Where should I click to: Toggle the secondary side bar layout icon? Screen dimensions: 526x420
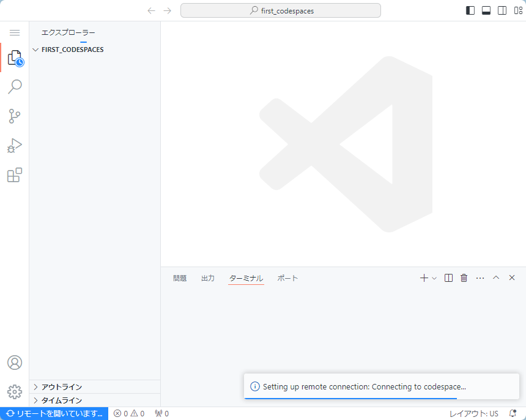coord(502,10)
